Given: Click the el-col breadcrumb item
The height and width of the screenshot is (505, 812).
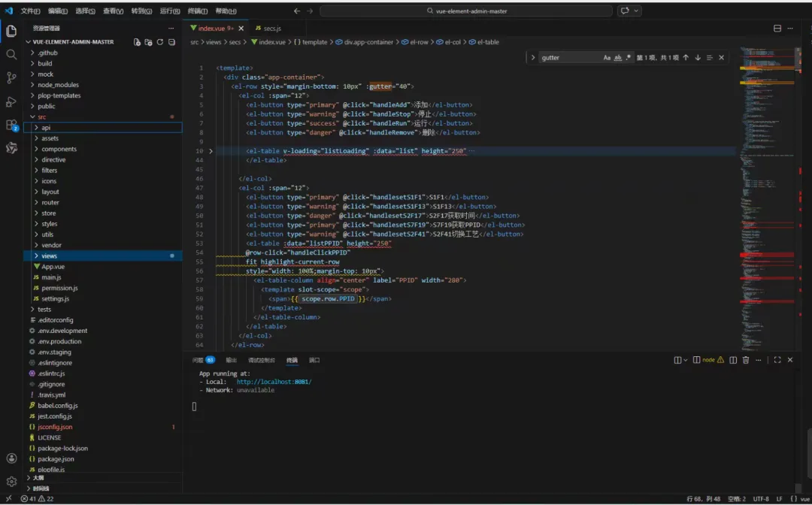Looking at the screenshot, I should tap(448, 42).
